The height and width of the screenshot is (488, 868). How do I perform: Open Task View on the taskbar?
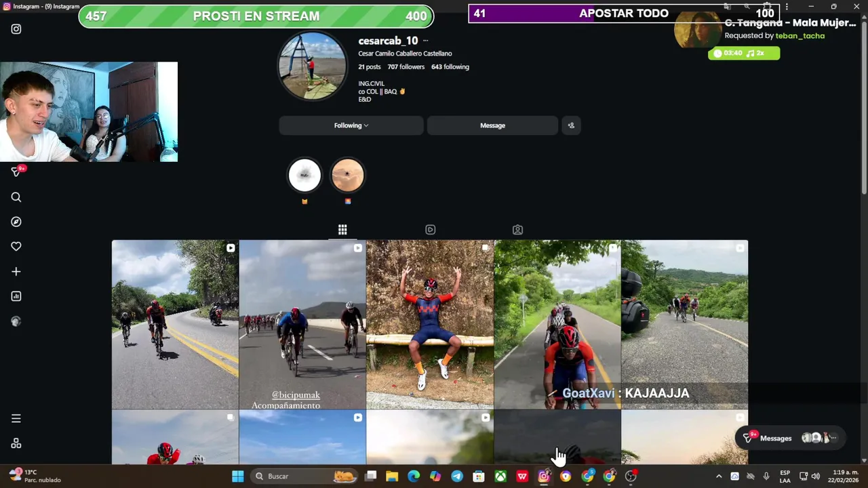point(370,476)
